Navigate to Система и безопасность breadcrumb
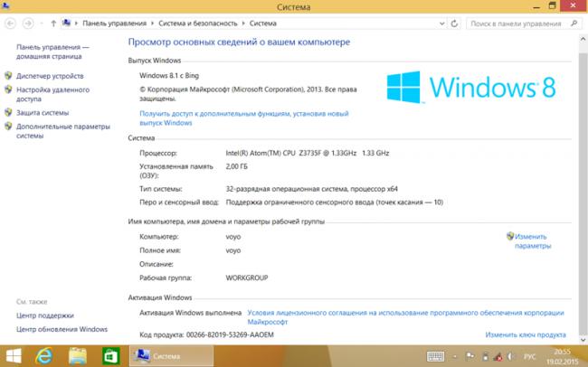 [198, 24]
